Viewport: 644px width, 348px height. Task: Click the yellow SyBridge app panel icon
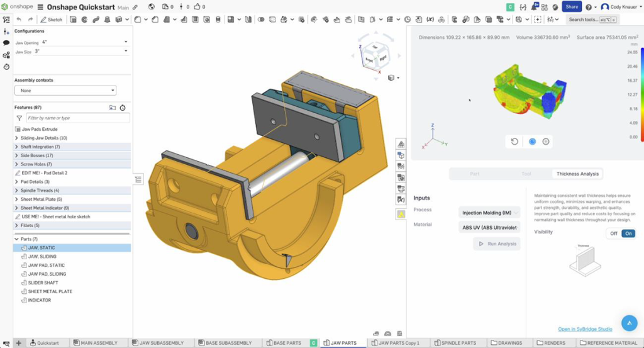tap(401, 214)
